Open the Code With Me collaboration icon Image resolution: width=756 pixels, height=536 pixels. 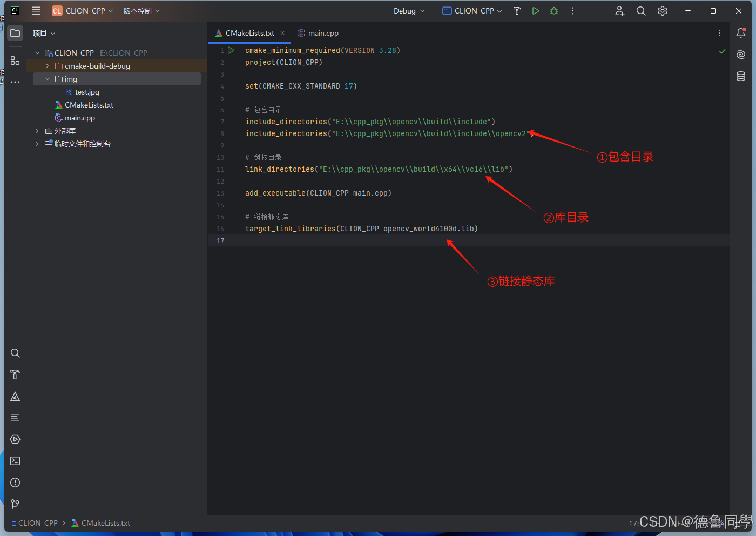click(x=619, y=11)
